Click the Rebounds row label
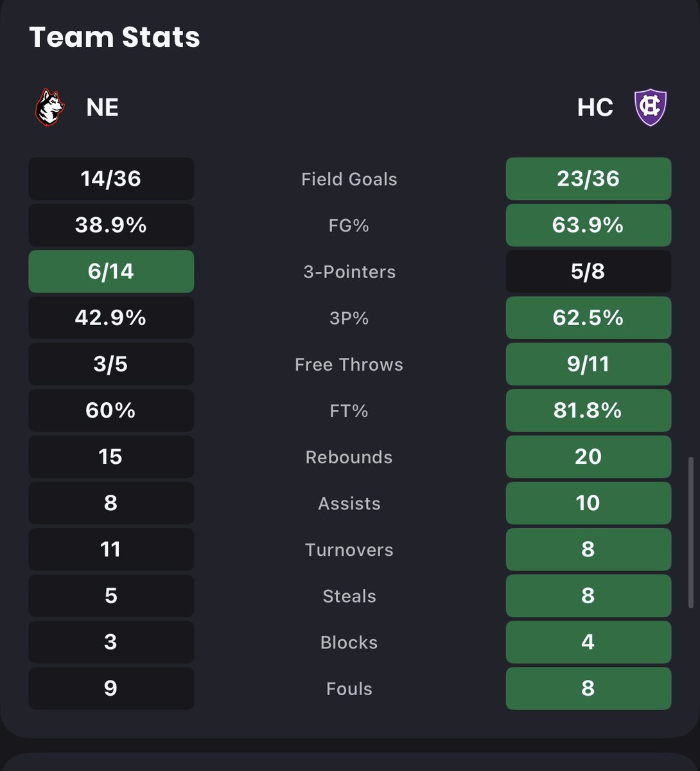700x771 pixels. pos(349,457)
